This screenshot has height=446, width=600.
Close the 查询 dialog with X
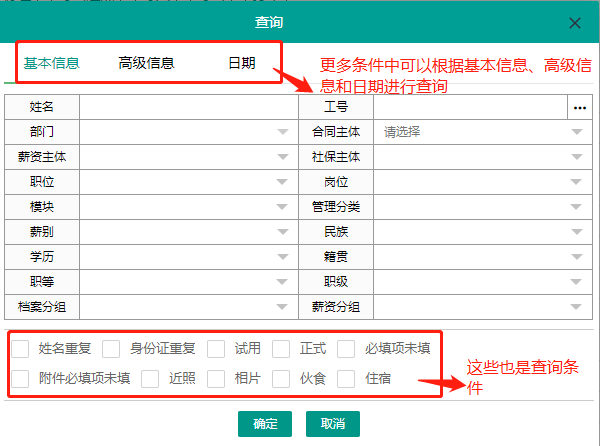(x=575, y=23)
